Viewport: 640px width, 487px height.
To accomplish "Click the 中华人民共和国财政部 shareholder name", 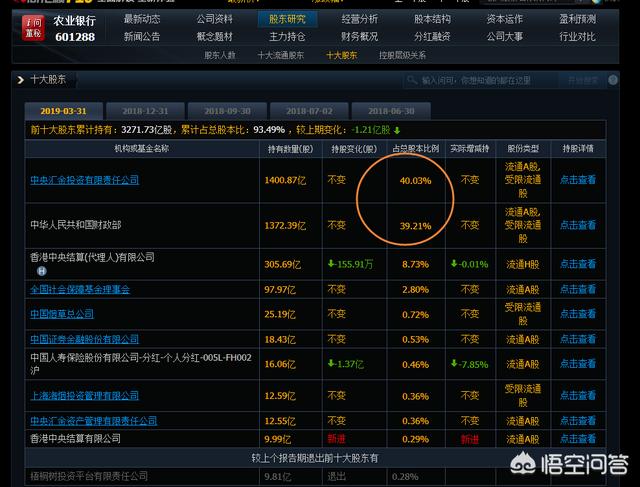I will tap(76, 225).
